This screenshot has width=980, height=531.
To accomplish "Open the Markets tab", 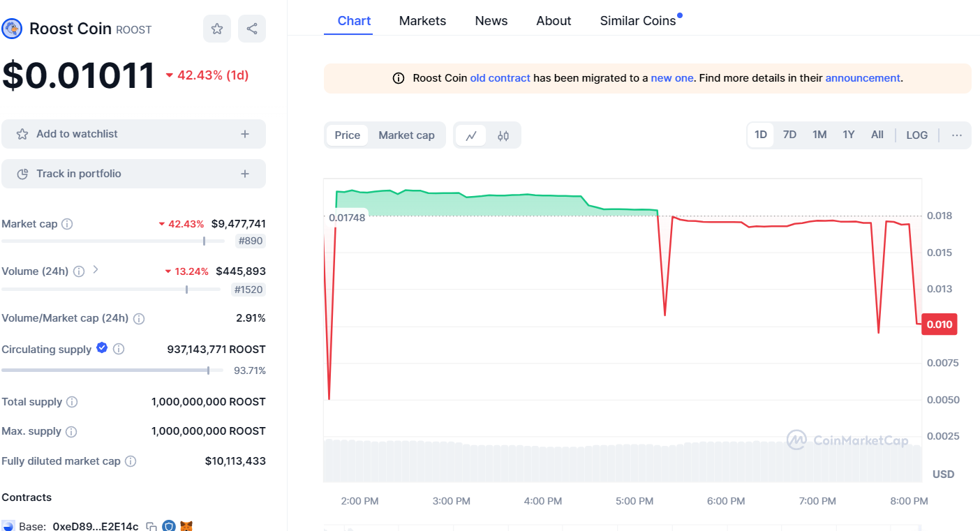I will tap(422, 21).
